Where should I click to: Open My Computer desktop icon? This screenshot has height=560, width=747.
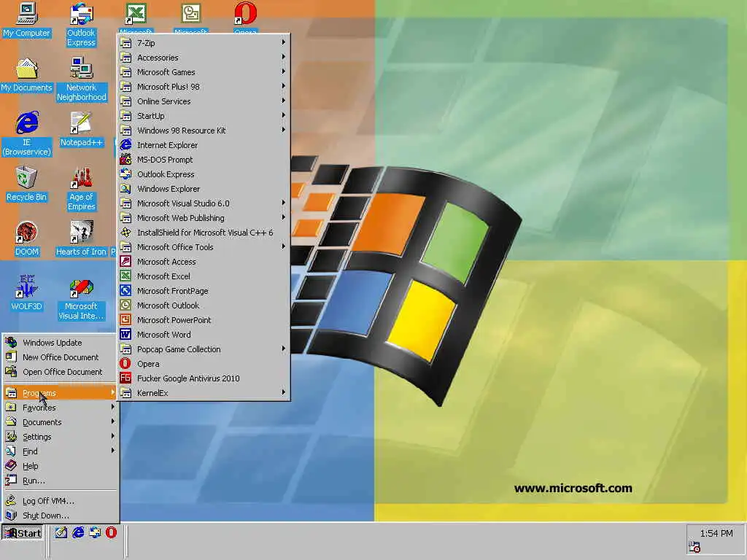point(26,20)
